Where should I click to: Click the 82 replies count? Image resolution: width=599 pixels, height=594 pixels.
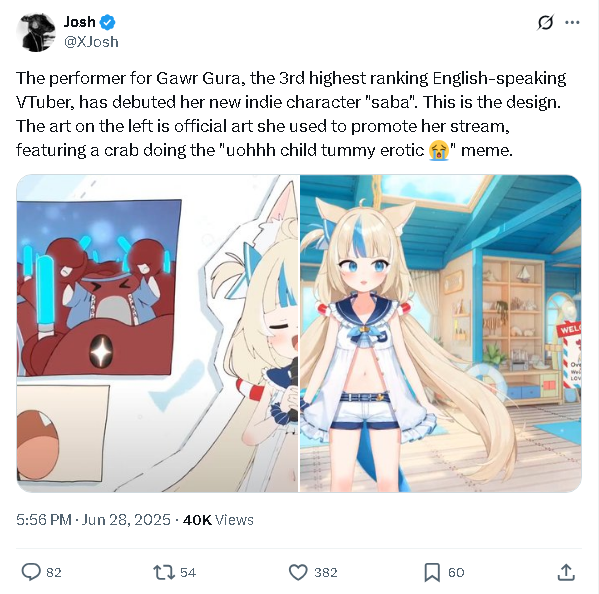(54, 572)
